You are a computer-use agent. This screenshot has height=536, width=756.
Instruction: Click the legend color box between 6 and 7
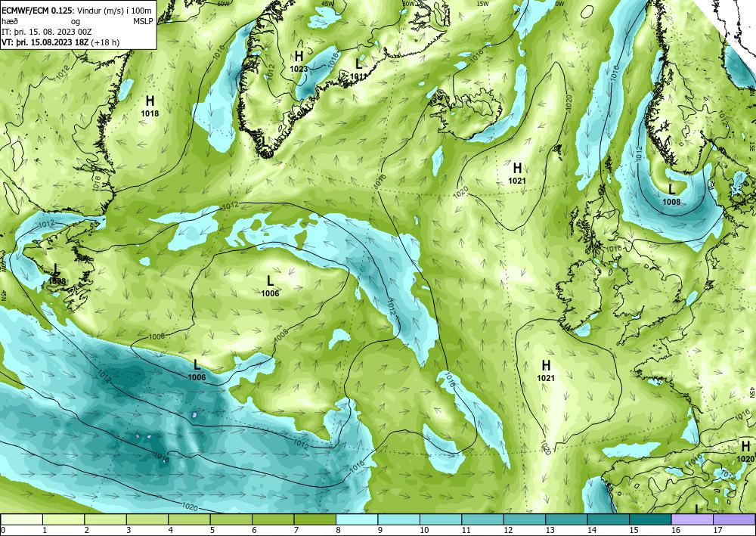274,519
